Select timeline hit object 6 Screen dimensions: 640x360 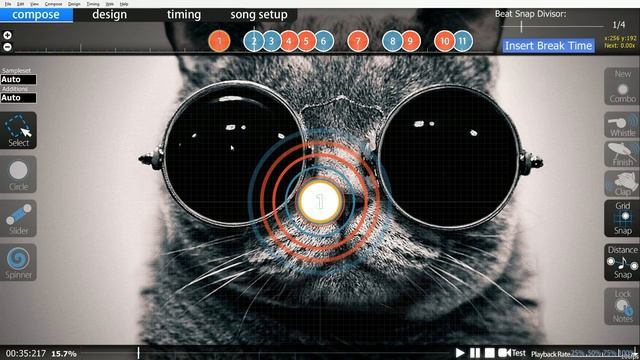click(324, 41)
